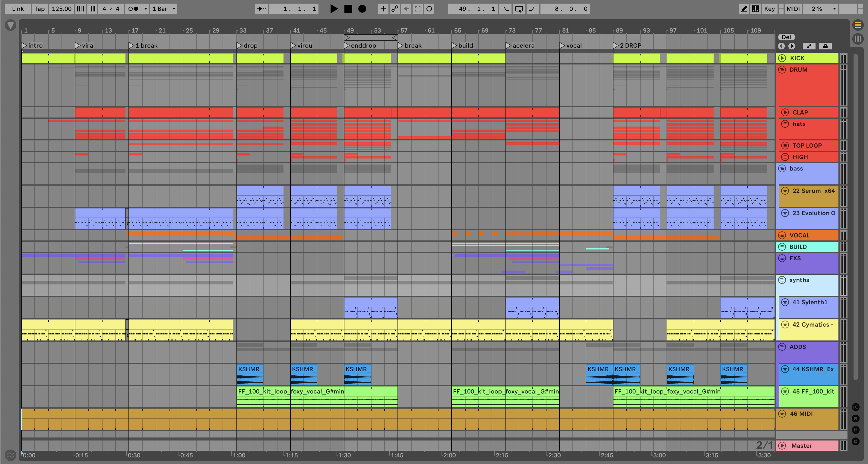The image size is (868, 464).
Task: Enable Key map mode switch
Action: click(x=769, y=9)
